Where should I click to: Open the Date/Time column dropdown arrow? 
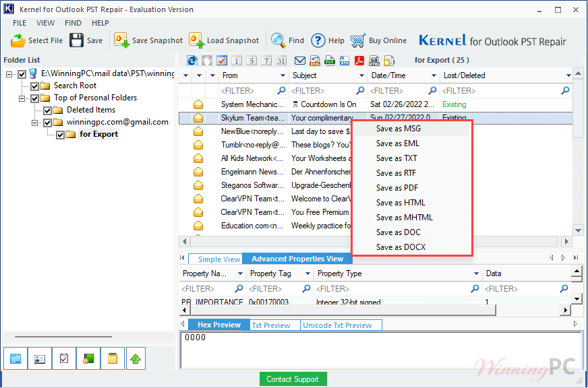point(434,75)
